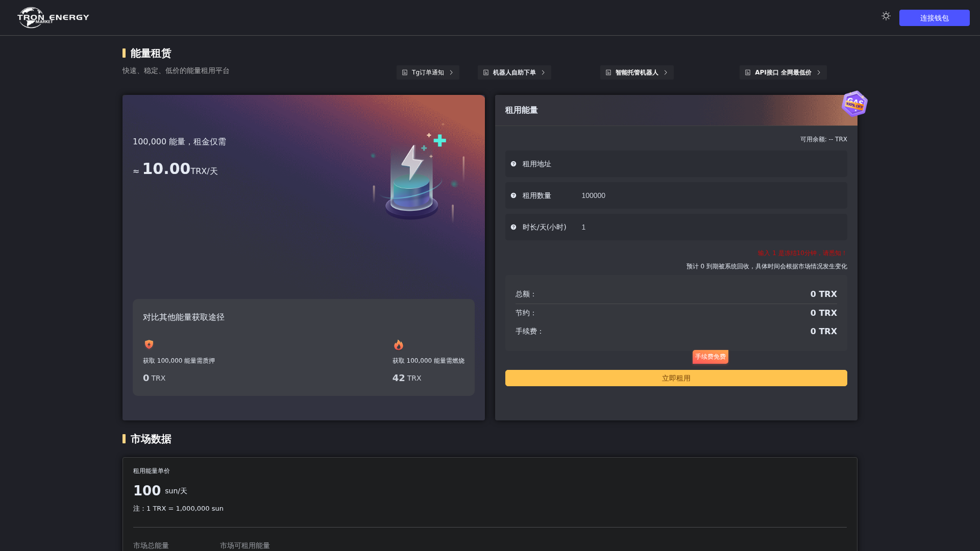This screenshot has height=551, width=980.
Task: Open the 机器人自助下单 link
Action: coord(514,72)
